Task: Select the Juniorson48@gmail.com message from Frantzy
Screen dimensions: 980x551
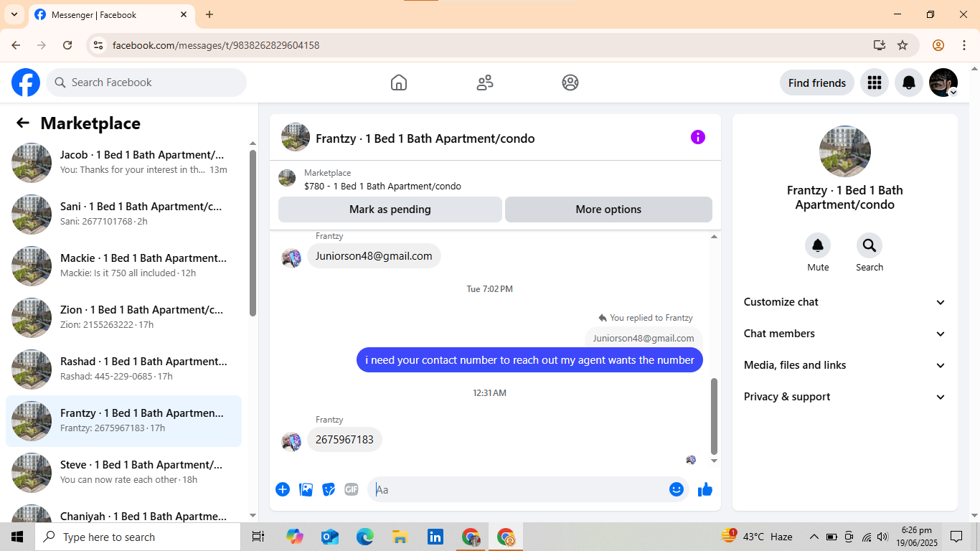Action: click(x=374, y=256)
